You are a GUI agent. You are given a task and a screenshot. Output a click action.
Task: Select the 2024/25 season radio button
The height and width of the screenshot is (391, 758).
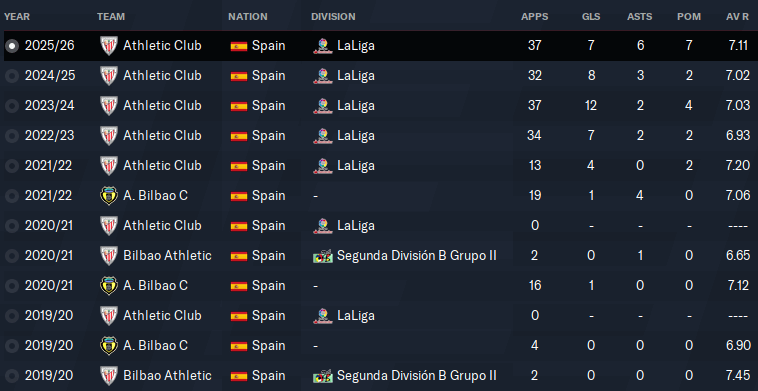tap(12, 76)
